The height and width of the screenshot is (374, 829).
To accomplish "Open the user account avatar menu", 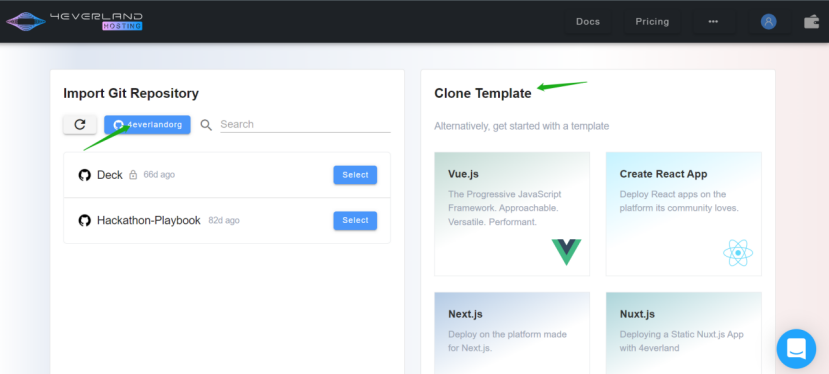I will click(x=769, y=22).
